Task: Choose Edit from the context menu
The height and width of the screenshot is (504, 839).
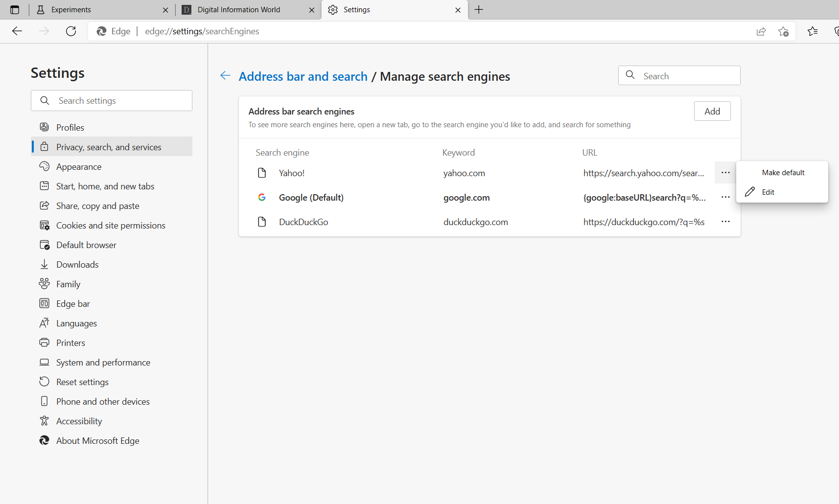Action: [782, 192]
